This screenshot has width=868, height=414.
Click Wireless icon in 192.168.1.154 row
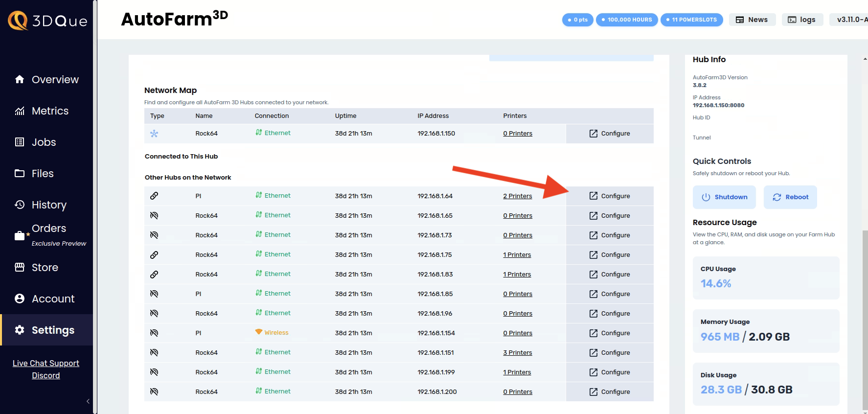(259, 332)
